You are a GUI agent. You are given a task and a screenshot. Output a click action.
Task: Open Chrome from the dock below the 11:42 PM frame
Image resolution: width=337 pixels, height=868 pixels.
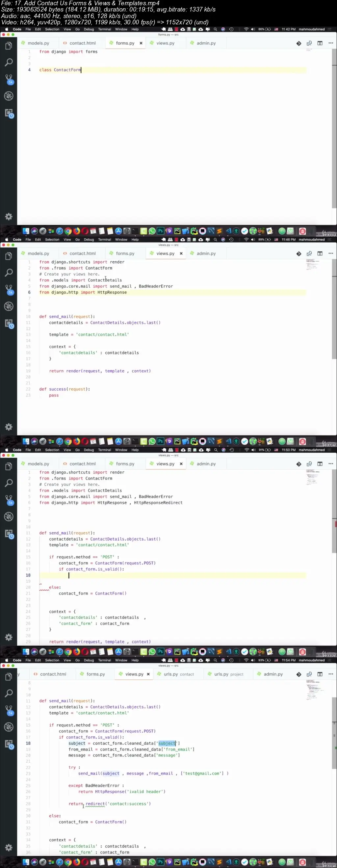click(68, 231)
